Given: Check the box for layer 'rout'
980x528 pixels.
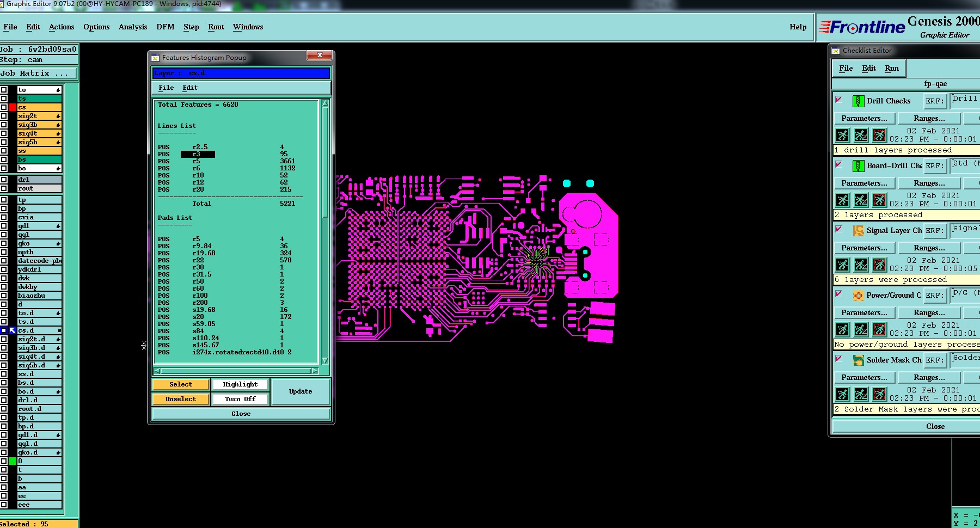Looking at the screenshot, I should tap(4, 188).
